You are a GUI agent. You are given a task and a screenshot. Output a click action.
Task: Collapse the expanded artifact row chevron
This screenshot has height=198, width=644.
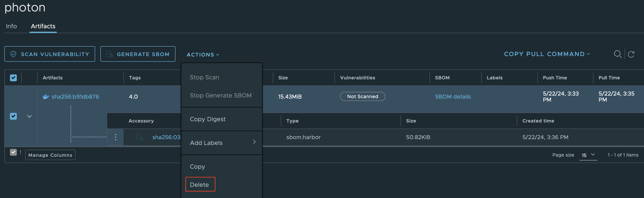point(29,116)
